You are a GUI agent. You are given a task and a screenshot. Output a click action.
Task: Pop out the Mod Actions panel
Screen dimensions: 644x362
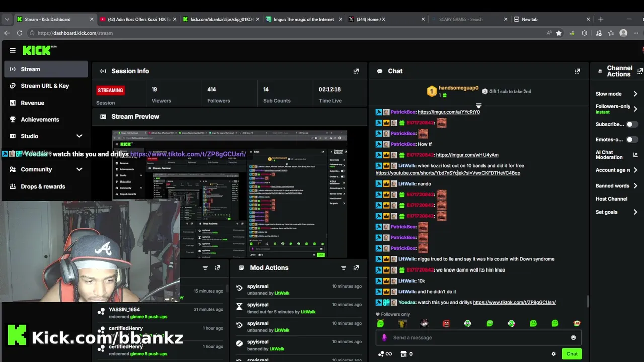coord(356,268)
